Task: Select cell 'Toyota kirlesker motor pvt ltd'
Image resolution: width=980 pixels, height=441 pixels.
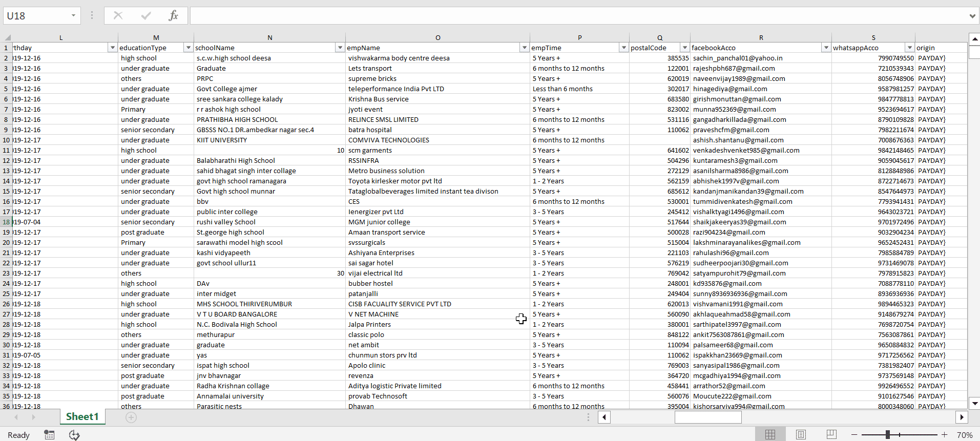Action: (437, 181)
